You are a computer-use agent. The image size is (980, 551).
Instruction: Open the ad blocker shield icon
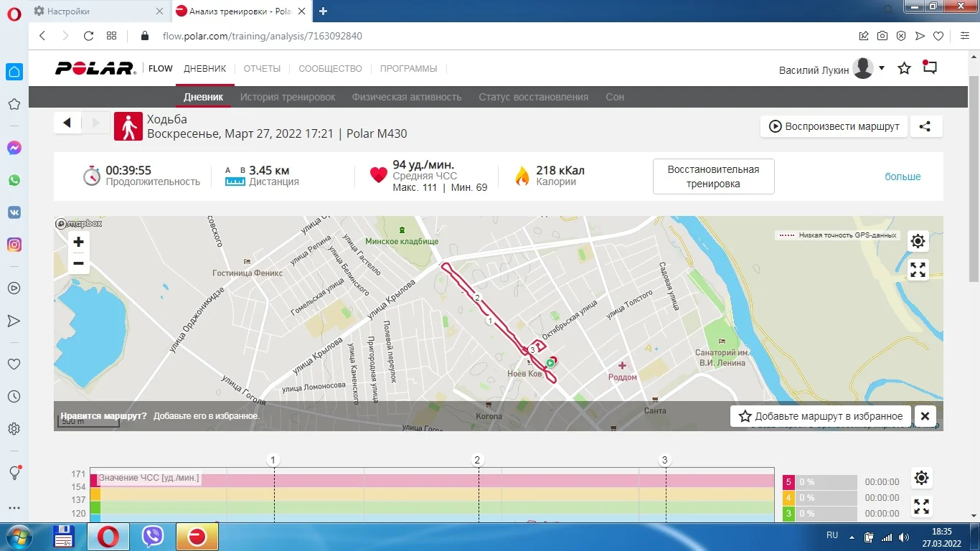tap(901, 36)
